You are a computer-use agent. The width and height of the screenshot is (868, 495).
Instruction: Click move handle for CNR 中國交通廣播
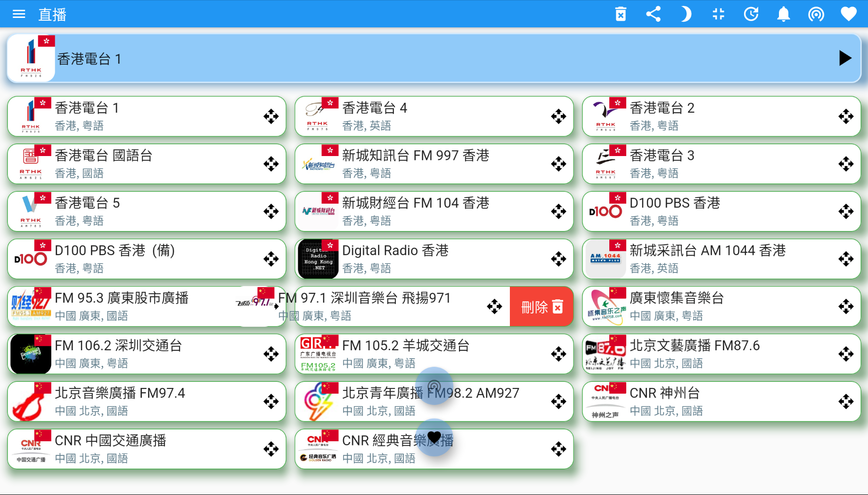pos(271,449)
